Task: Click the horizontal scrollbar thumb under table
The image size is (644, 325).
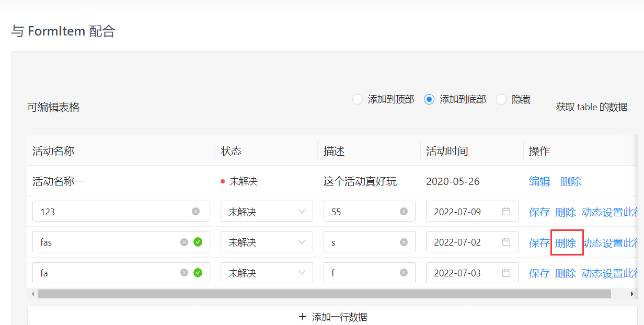Action: pyautogui.click(x=324, y=294)
